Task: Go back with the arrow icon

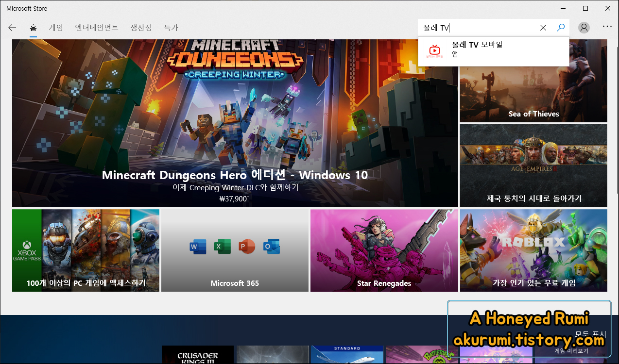Action: [x=12, y=28]
